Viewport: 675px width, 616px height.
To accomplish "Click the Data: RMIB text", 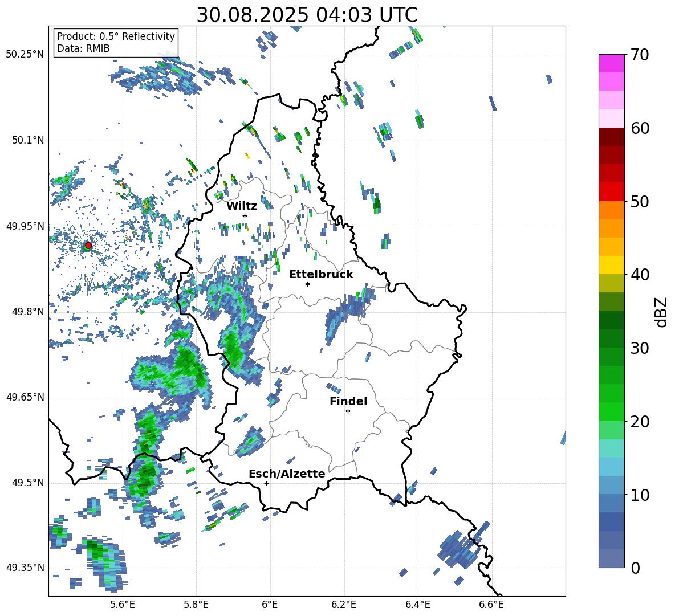I will (83, 48).
